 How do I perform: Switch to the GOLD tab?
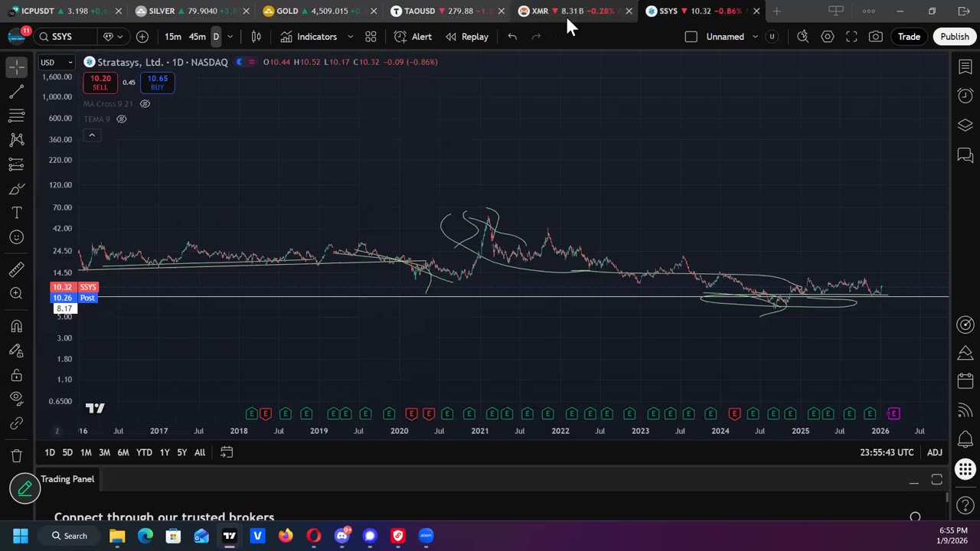point(319,11)
